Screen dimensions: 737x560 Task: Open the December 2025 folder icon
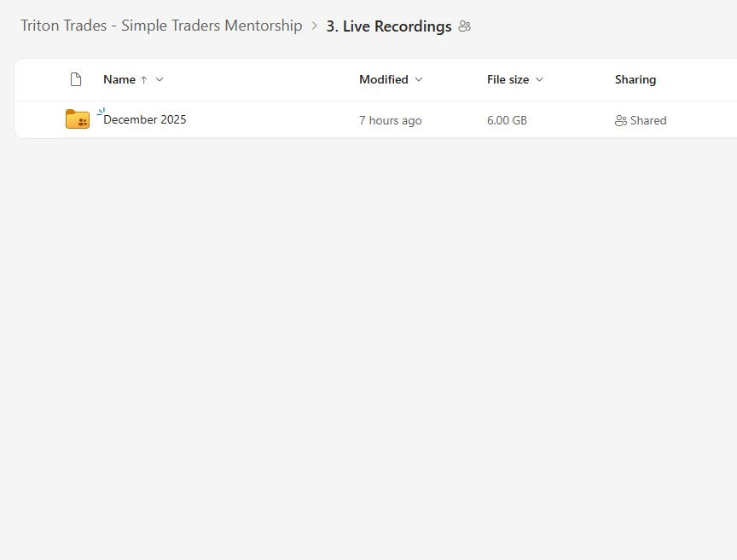click(78, 119)
